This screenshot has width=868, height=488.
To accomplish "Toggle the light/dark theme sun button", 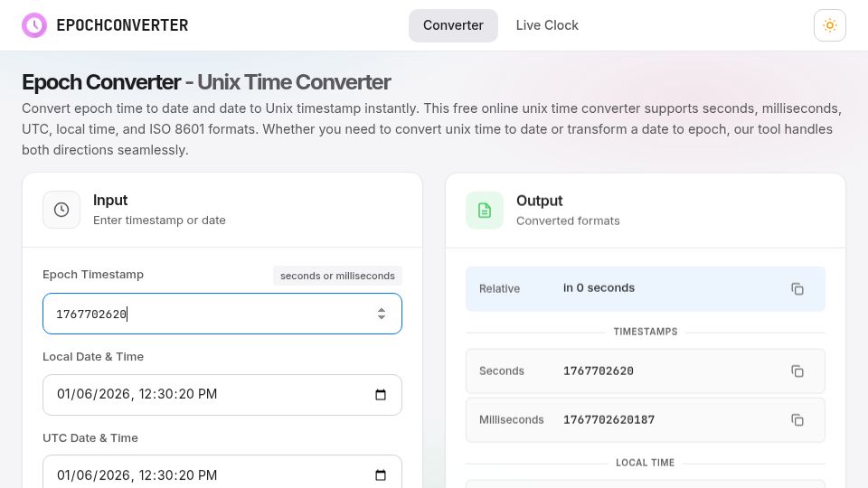I will 829,25.
